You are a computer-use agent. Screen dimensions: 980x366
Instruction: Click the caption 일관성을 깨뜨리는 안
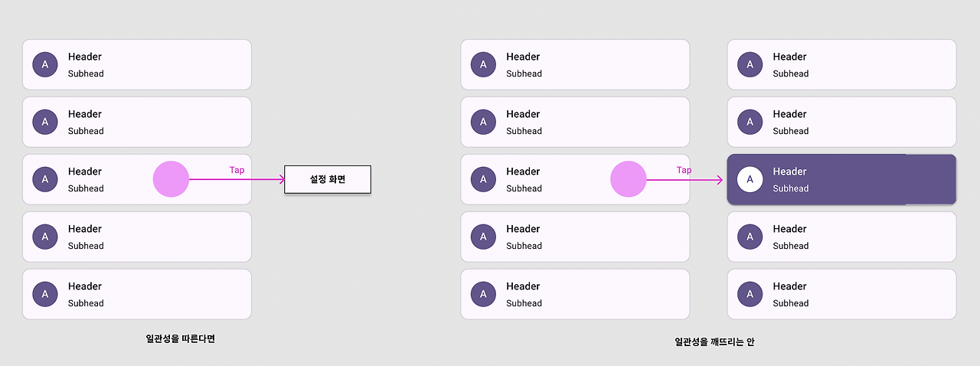pos(715,342)
